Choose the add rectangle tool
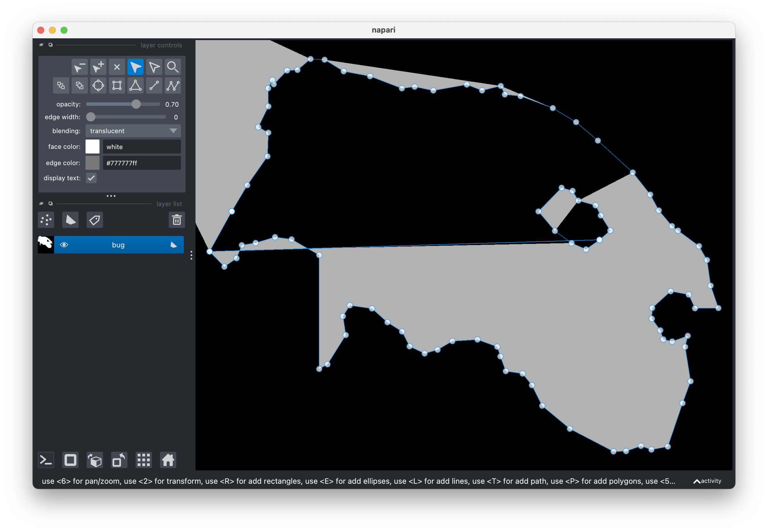This screenshot has width=768, height=532. (x=117, y=85)
